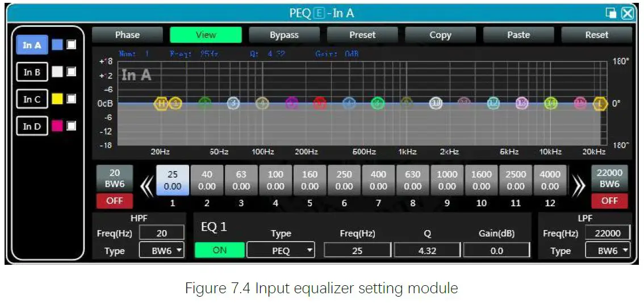Open the EQ 1 Type PEQ dropdown
The width and height of the screenshot is (644, 308).
pos(281,250)
